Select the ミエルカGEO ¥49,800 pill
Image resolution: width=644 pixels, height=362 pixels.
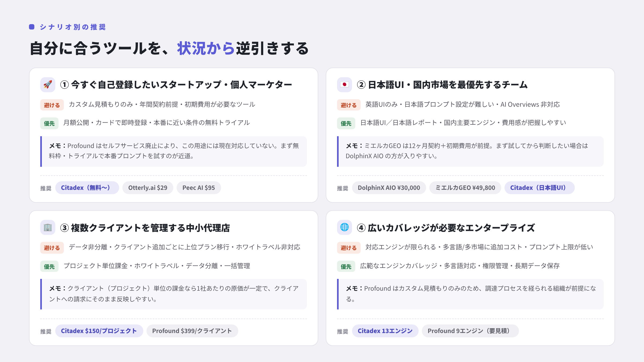pyautogui.click(x=465, y=188)
